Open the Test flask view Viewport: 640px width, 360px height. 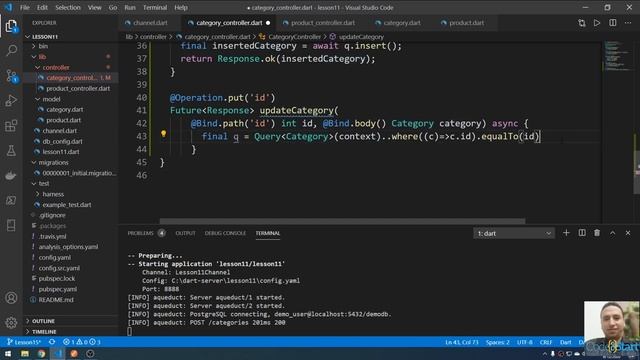(x=11, y=151)
